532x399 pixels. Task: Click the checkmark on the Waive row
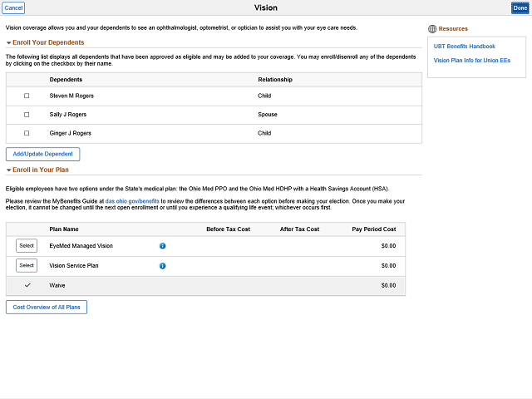[x=27, y=285]
